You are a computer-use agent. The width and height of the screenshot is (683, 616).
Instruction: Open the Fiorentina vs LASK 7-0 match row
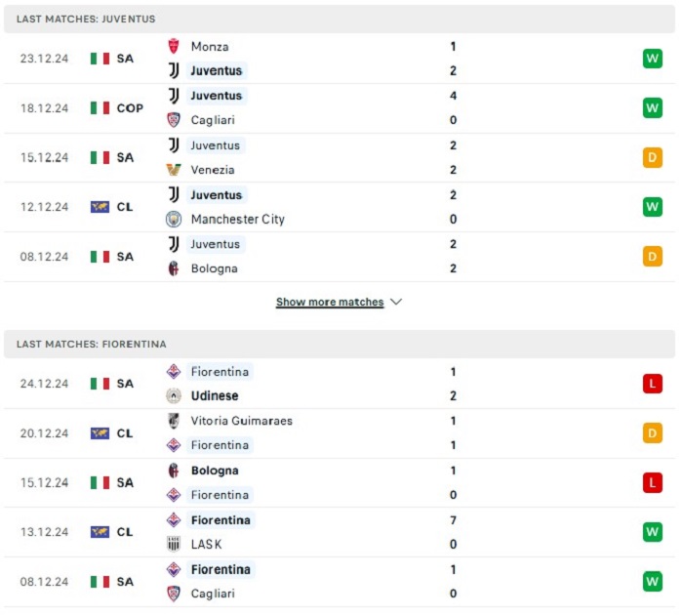(x=340, y=532)
